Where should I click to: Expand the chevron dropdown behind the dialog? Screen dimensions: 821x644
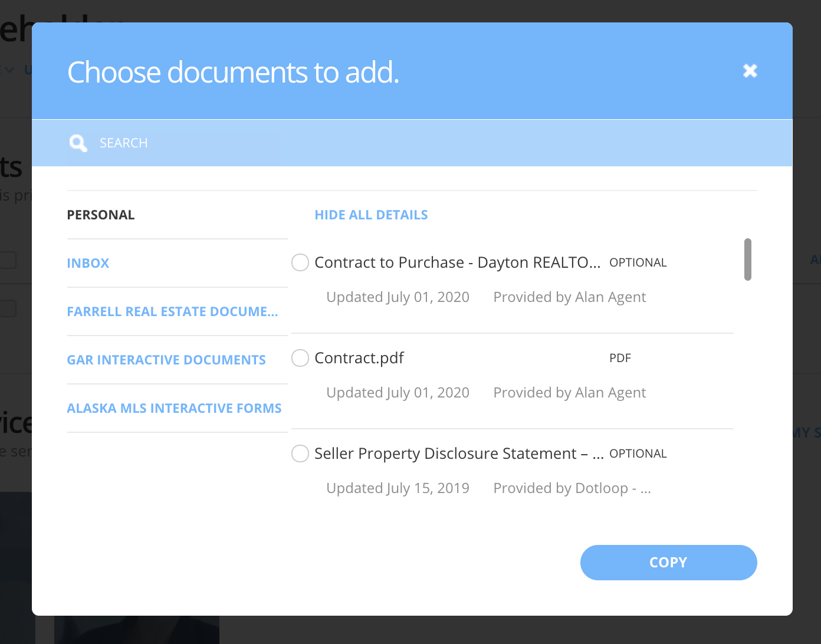click(x=8, y=69)
